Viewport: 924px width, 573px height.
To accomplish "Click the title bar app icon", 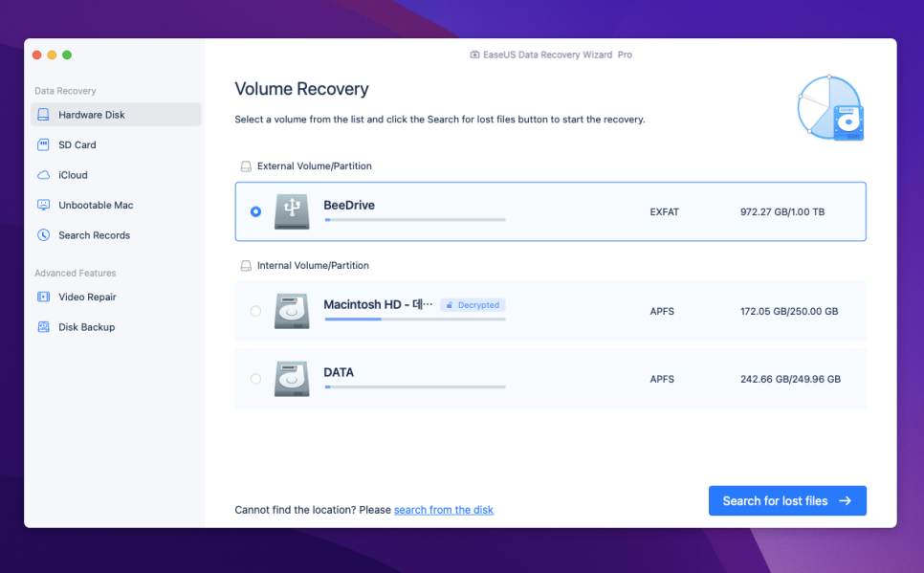I will click(474, 55).
